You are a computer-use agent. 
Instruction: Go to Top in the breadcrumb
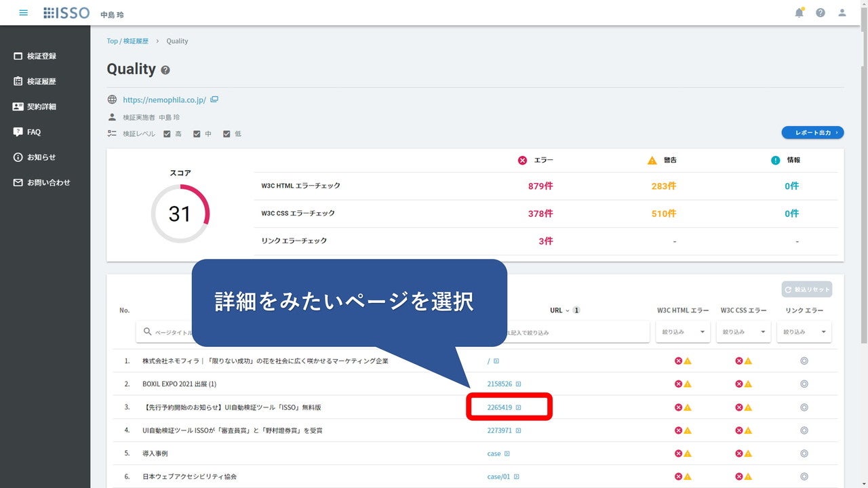pos(112,41)
